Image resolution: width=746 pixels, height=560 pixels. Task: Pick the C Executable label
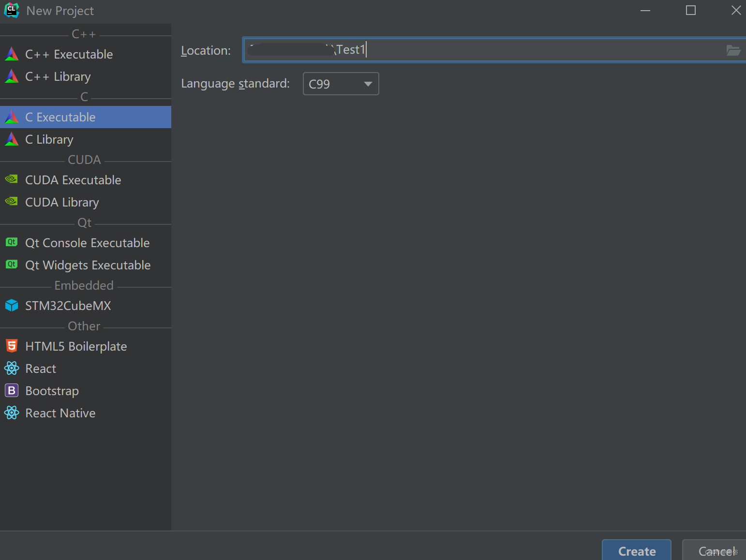(x=60, y=117)
